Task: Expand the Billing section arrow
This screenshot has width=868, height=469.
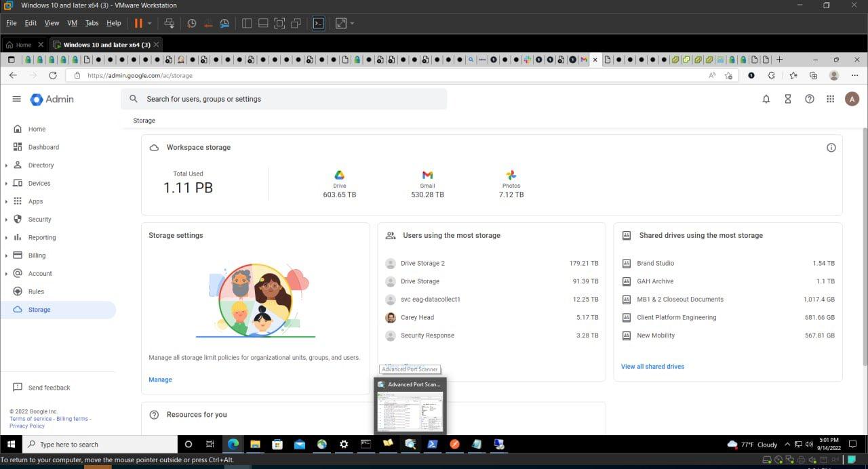Action: (x=6, y=256)
